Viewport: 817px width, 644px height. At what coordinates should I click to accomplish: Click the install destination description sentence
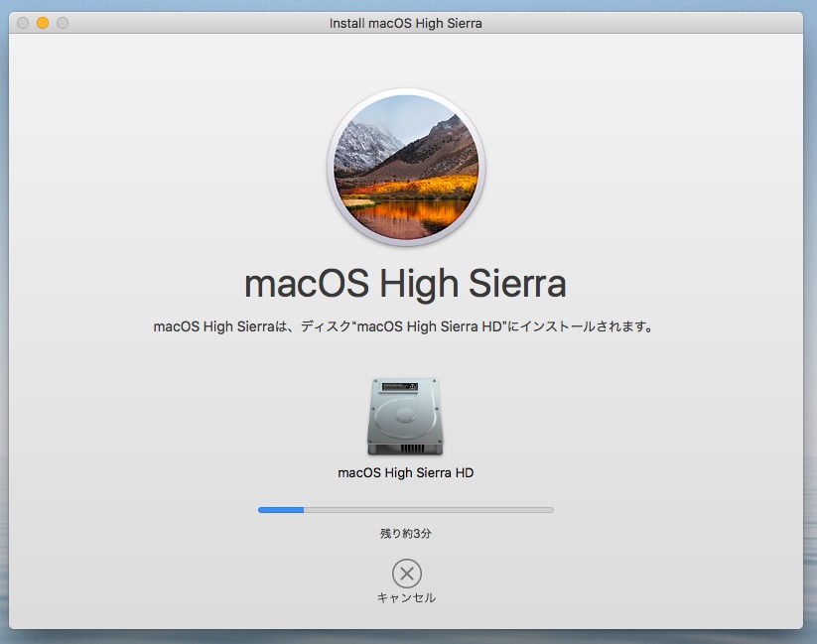click(403, 326)
